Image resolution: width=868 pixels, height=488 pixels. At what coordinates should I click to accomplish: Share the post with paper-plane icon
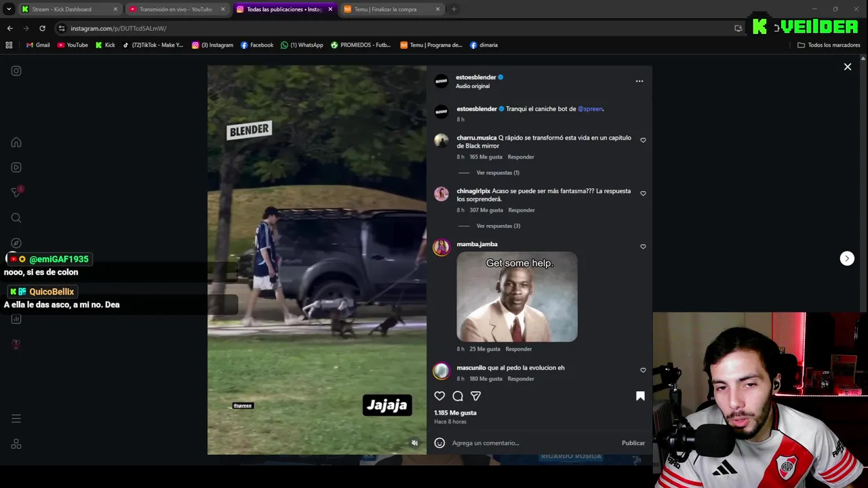pos(476,396)
